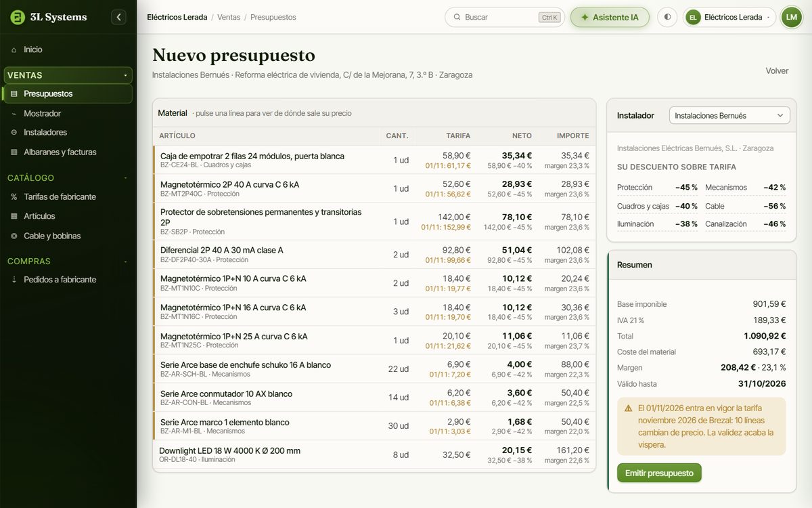Select the Serie Arce base de enchufe row
This screenshot has height=508, width=812.
click(x=374, y=368)
